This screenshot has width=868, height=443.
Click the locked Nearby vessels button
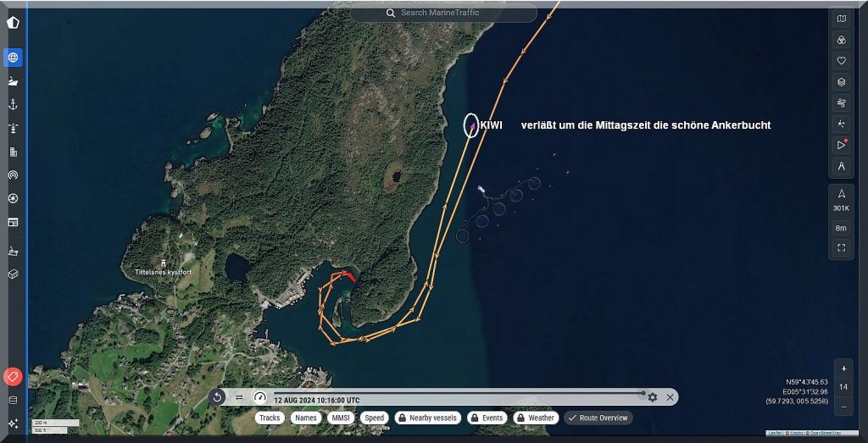[428, 418]
